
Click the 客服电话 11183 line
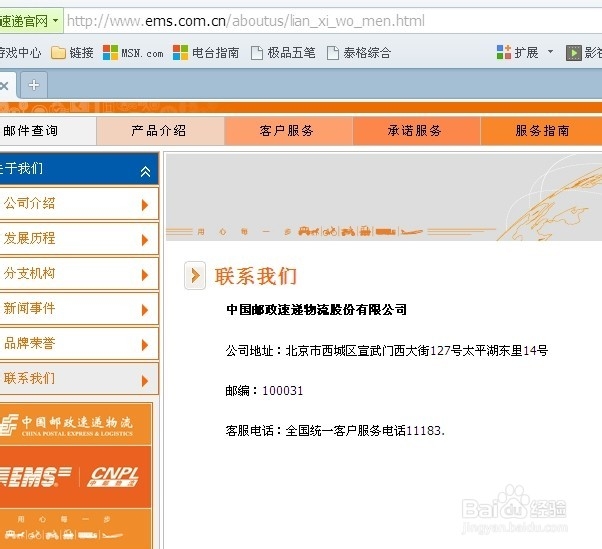click(335, 430)
